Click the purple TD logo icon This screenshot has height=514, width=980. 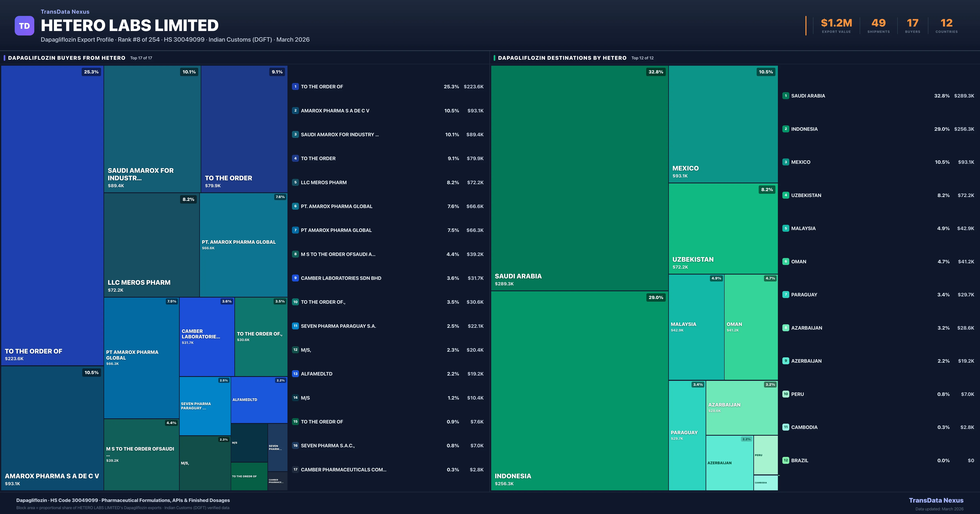(24, 26)
